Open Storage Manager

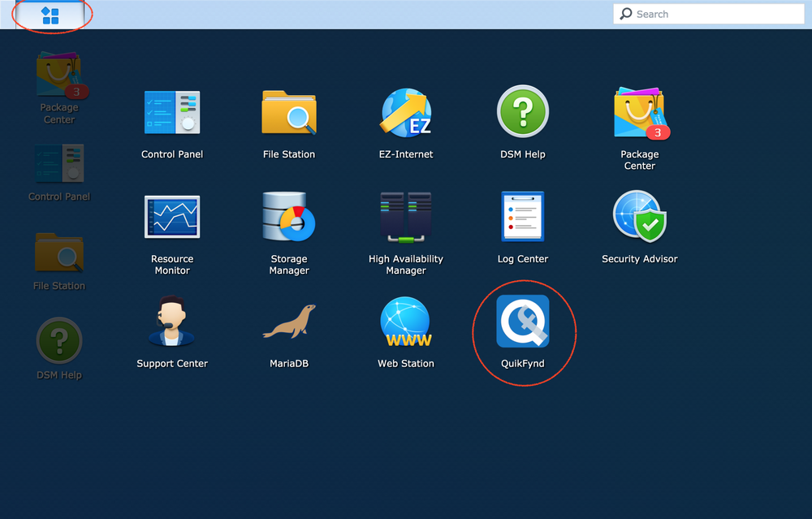[289, 233]
